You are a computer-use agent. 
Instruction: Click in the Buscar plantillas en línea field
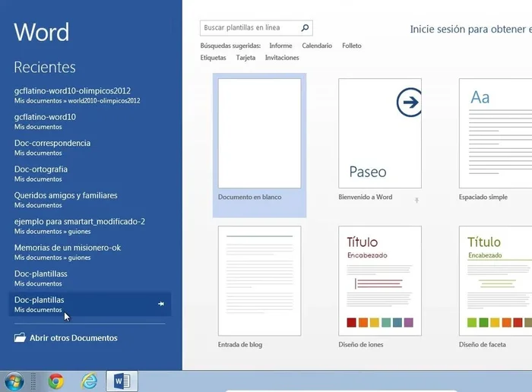pos(249,28)
